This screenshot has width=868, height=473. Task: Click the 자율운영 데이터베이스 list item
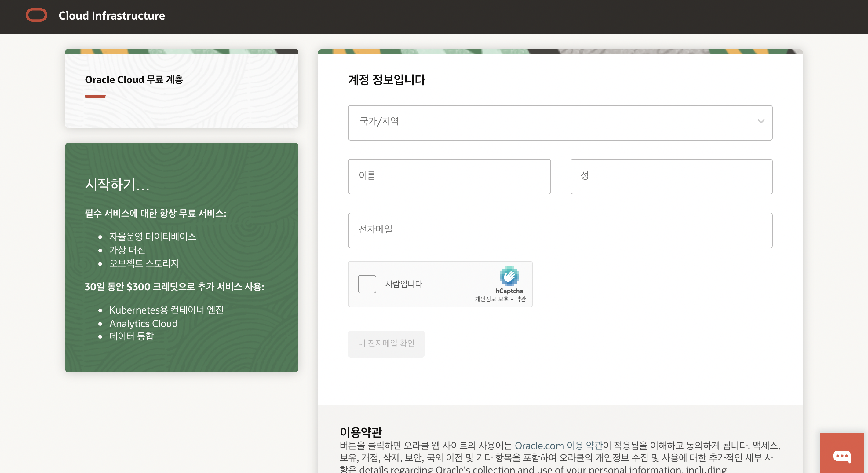pos(153,236)
